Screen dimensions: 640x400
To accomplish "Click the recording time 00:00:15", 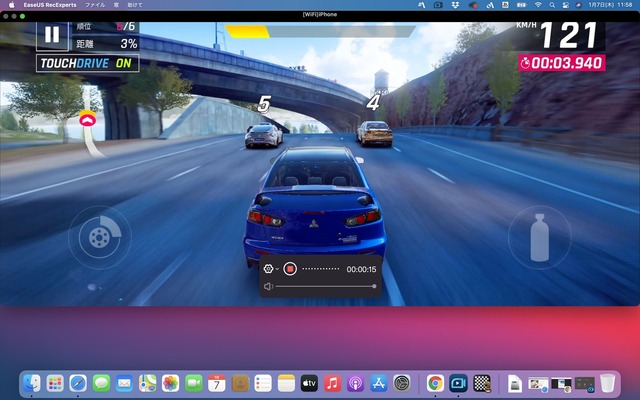I will pyautogui.click(x=361, y=269).
